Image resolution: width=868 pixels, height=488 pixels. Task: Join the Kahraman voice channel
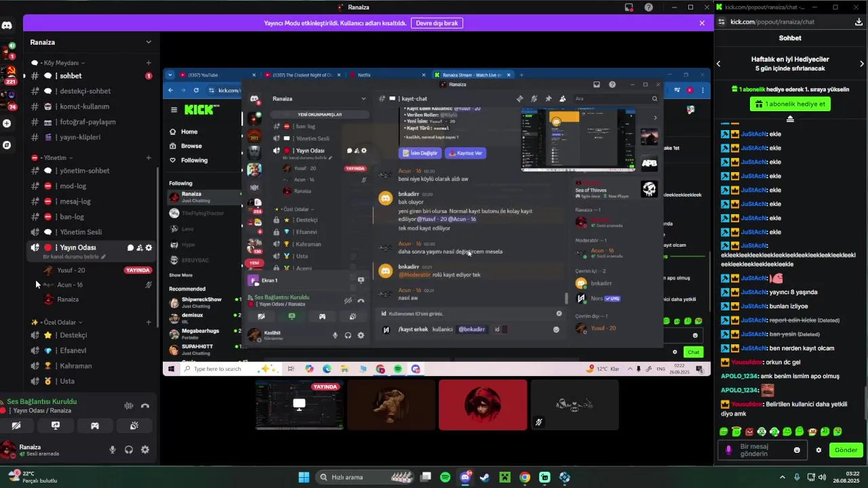pyautogui.click(x=91, y=366)
